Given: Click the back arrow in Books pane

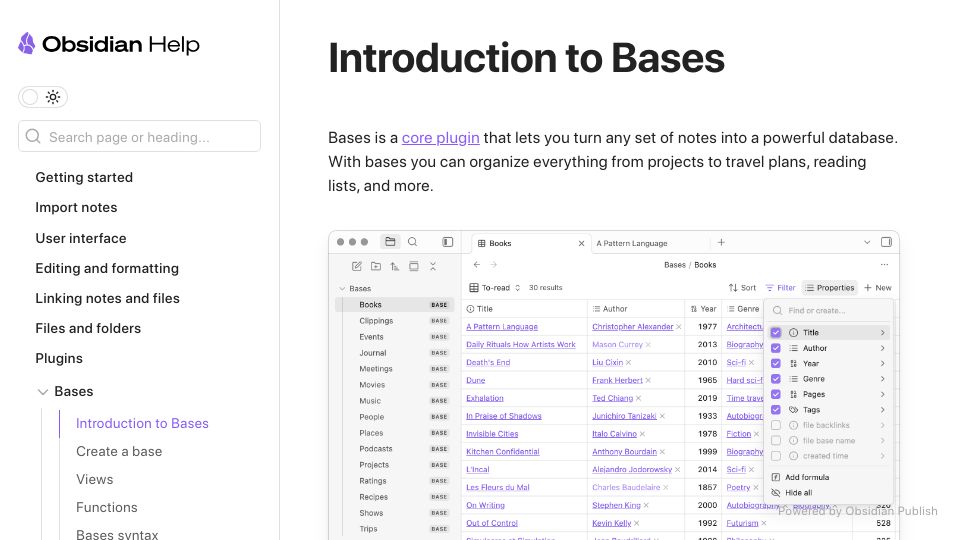Looking at the screenshot, I should click(x=476, y=264).
